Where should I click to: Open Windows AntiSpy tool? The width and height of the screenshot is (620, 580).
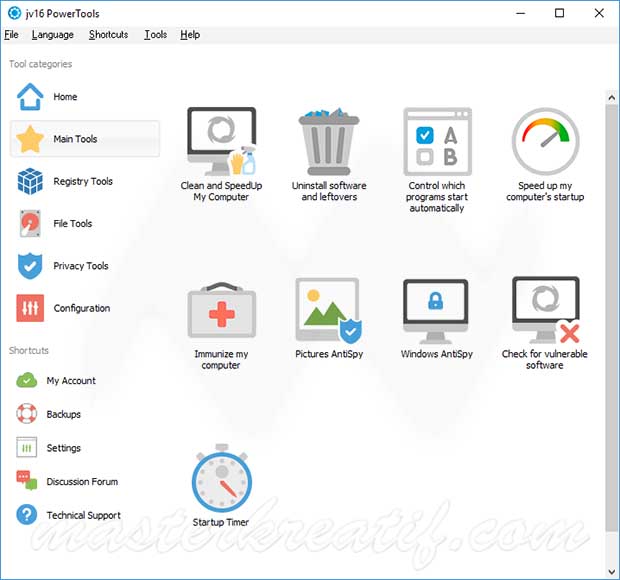(436, 311)
